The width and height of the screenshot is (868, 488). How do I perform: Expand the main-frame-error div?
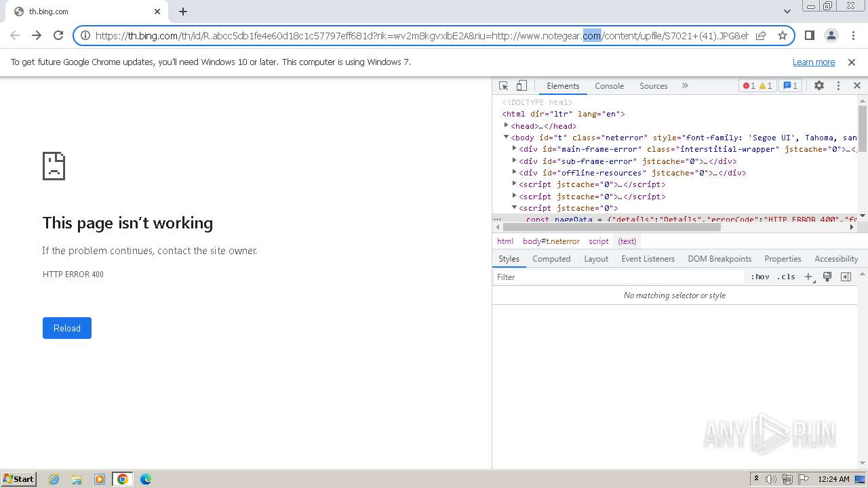point(514,148)
